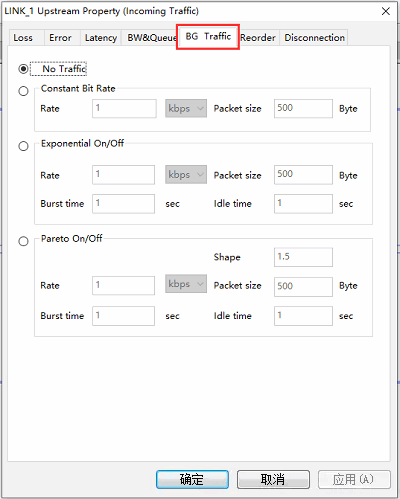Open the Error tab
Viewport: 400px width, 499px height.
[x=60, y=38]
